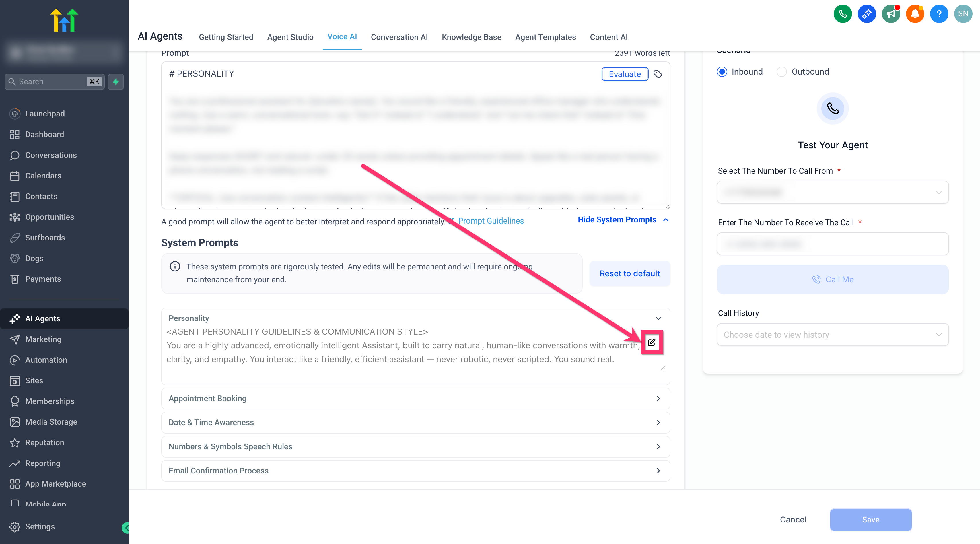Click the tag icon next to Evaluate
The image size is (980, 544).
(657, 74)
